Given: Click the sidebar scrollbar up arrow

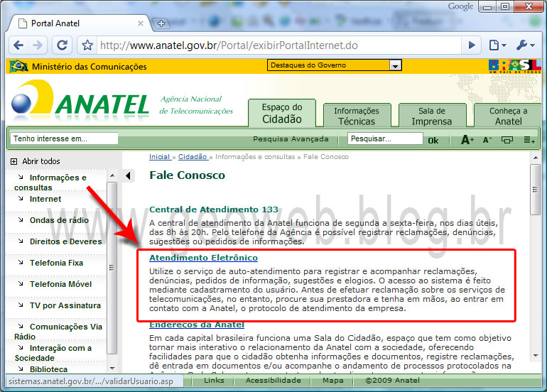Looking at the screenshot, I should (112, 175).
